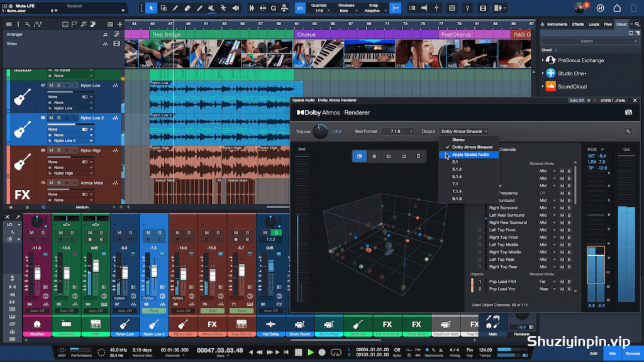Open the Snap Adaptive dropdown
This screenshot has width=644, height=362.
374,8
